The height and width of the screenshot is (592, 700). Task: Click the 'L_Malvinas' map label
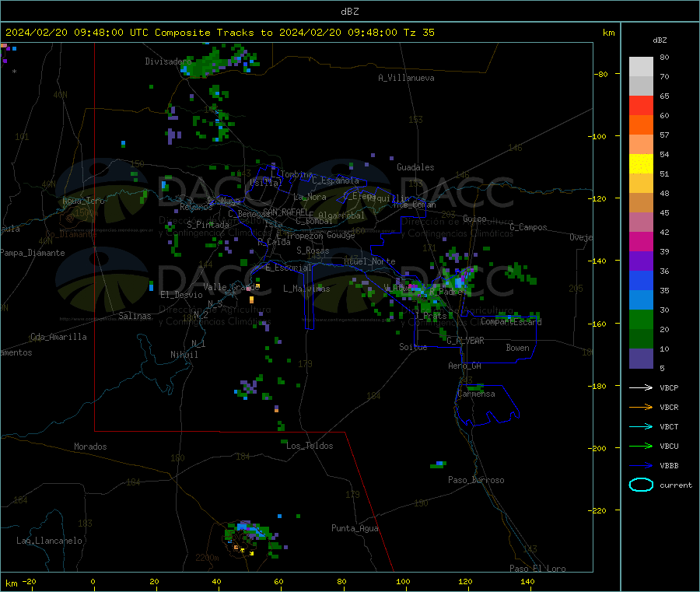(x=306, y=289)
